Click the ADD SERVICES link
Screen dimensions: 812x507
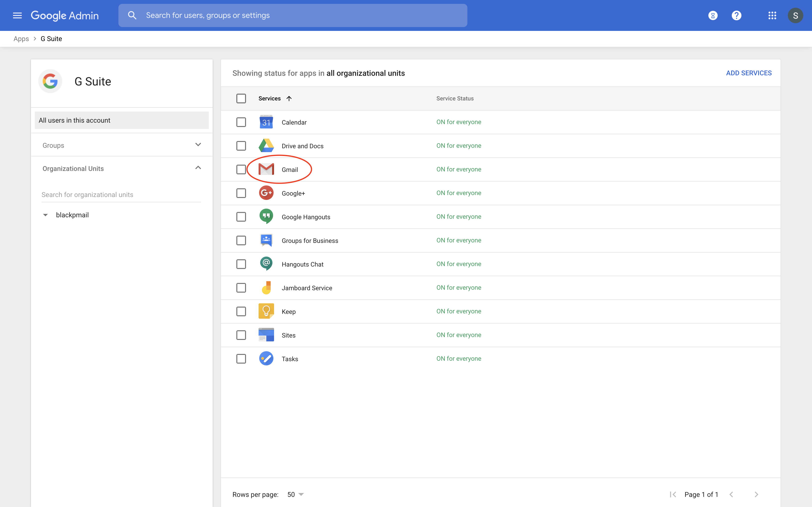coord(749,73)
